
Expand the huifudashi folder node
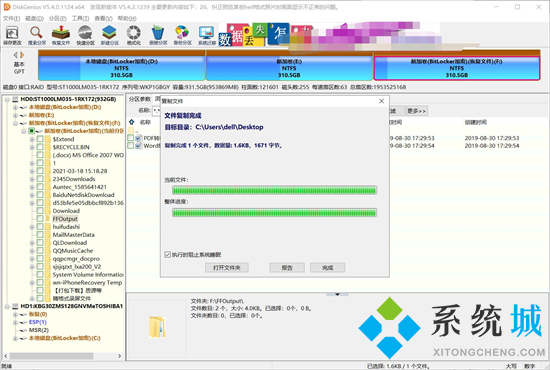point(32,227)
